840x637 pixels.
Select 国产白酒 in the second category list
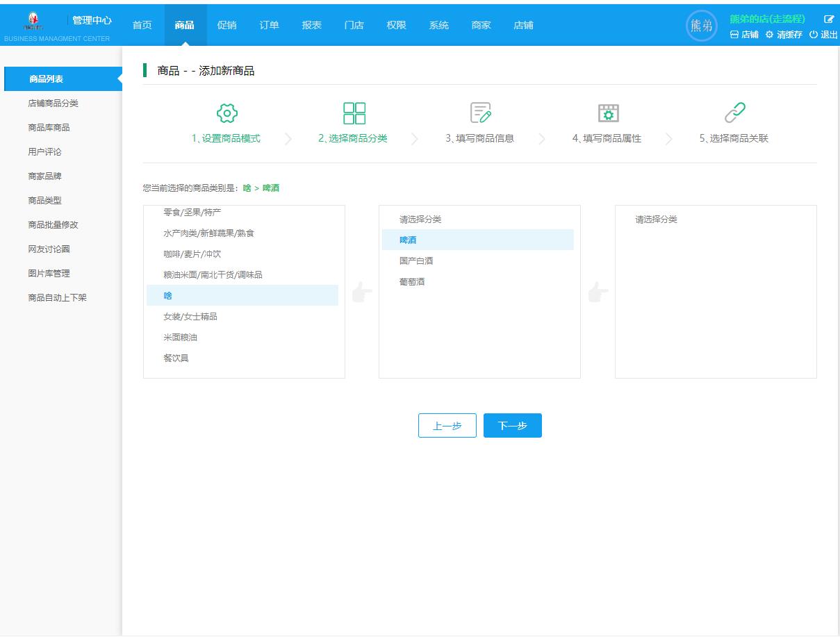coord(416,261)
